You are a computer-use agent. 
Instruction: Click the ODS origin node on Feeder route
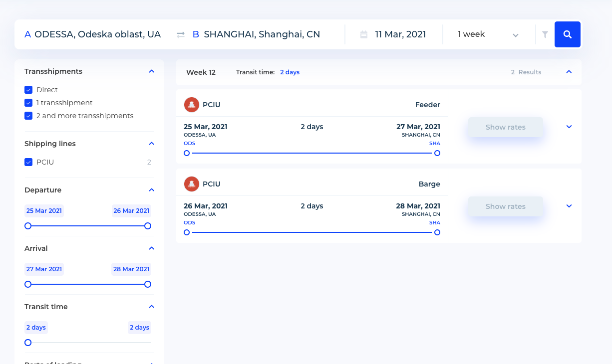coord(187,153)
